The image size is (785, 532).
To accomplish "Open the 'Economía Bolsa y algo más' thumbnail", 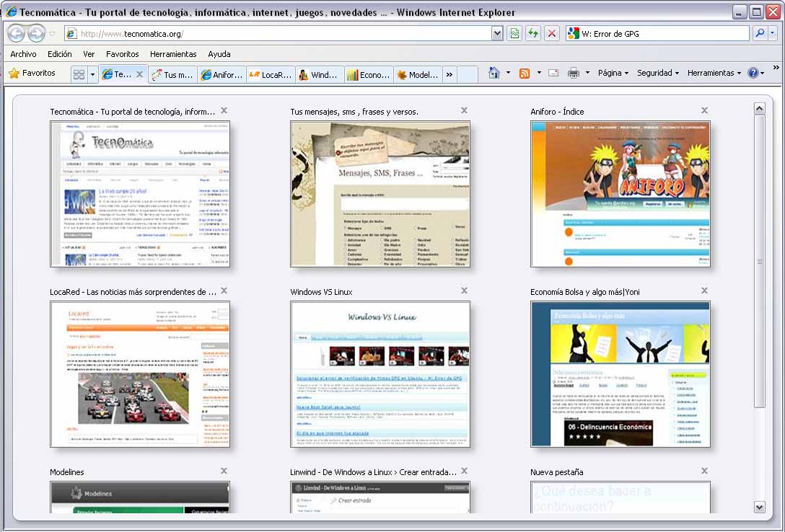I will [x=620, y=374].
